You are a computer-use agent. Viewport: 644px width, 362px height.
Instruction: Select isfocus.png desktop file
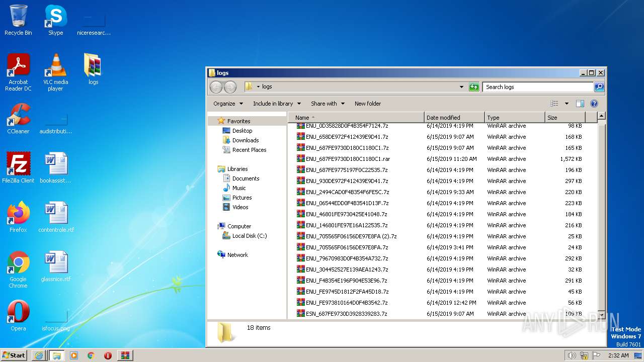(x=56, y=320)
